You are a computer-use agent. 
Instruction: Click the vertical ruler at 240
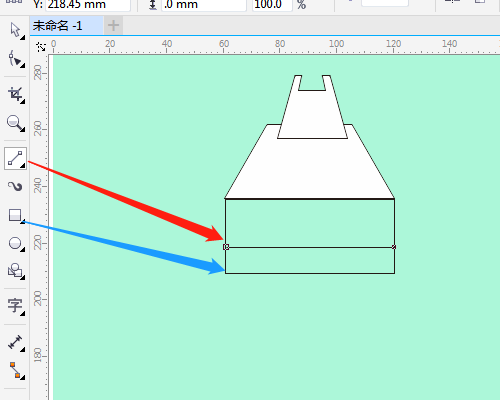[x=39, y=185]
